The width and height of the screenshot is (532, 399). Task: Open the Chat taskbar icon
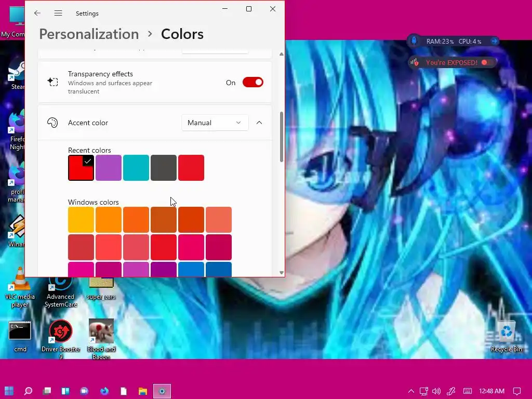point(84,391)
